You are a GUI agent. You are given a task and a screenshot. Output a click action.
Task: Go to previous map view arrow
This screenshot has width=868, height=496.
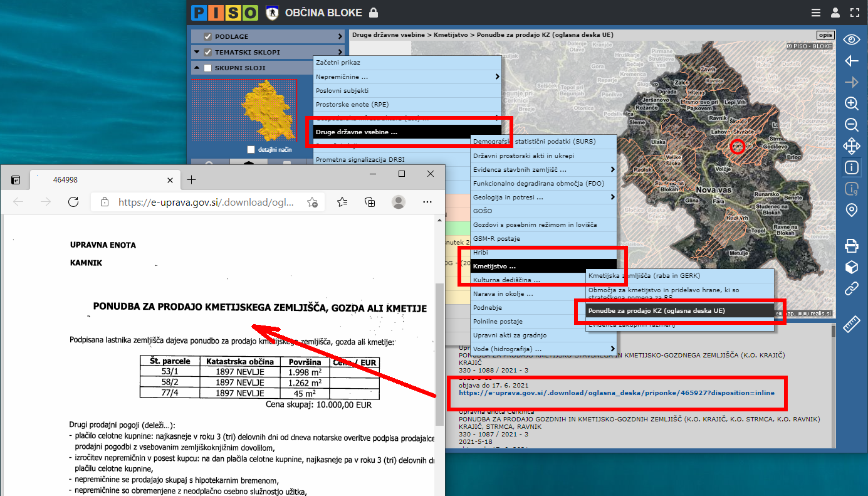851,61
